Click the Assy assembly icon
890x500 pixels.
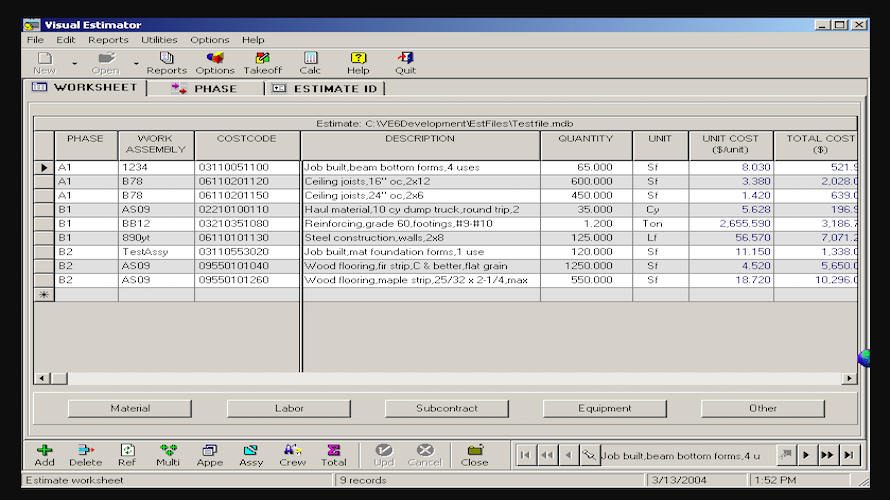(251, 455)
